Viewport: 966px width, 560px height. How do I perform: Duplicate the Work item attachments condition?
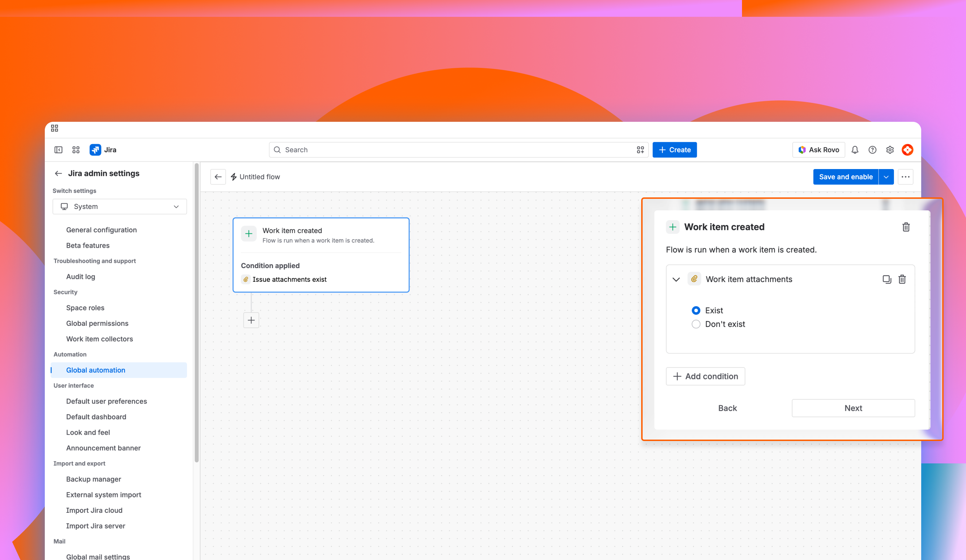(887, 279)
